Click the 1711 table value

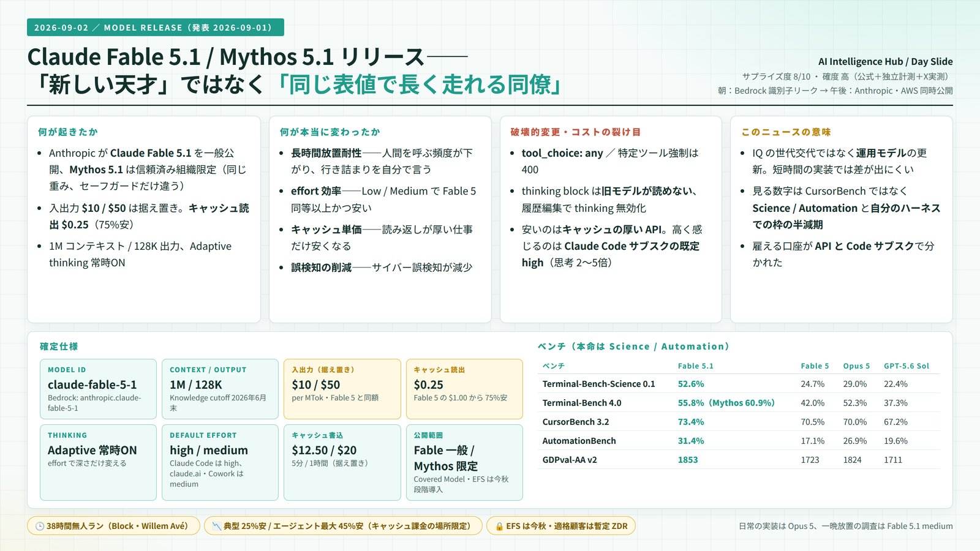[x=893, y=460]
